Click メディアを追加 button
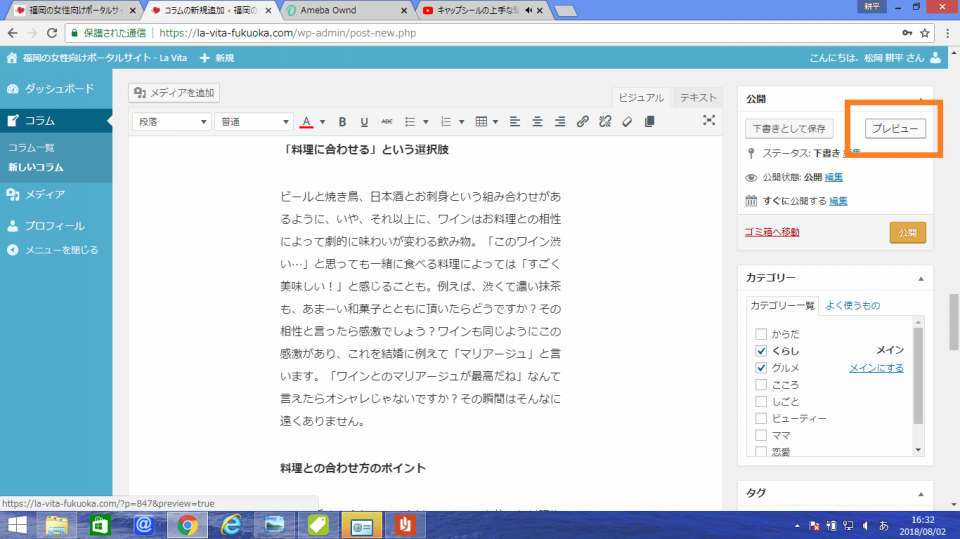The image size is (960, 539). [174, 92]
